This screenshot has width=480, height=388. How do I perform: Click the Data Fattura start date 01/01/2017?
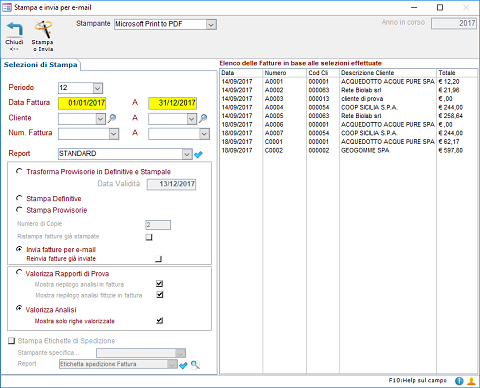point(82,103)
